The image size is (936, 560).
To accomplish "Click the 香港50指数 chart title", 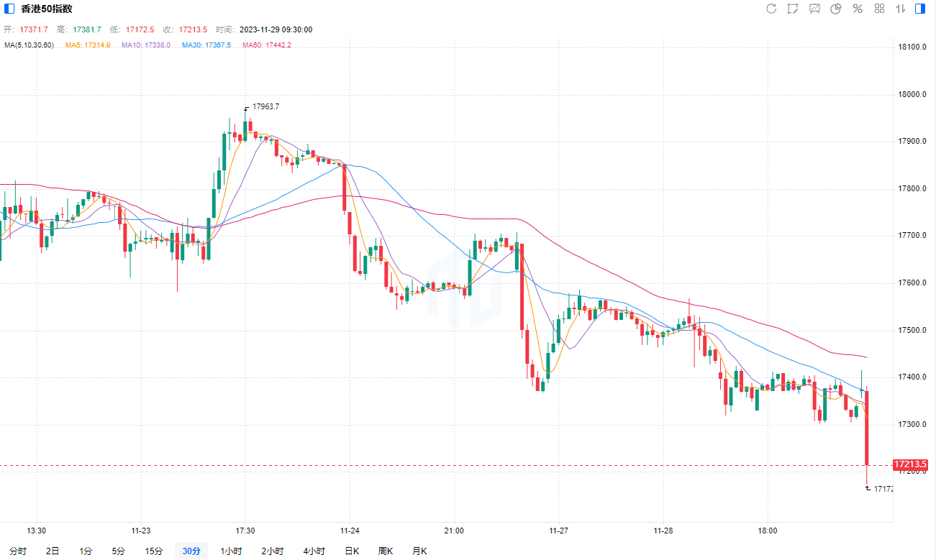I will pos(47,9).
